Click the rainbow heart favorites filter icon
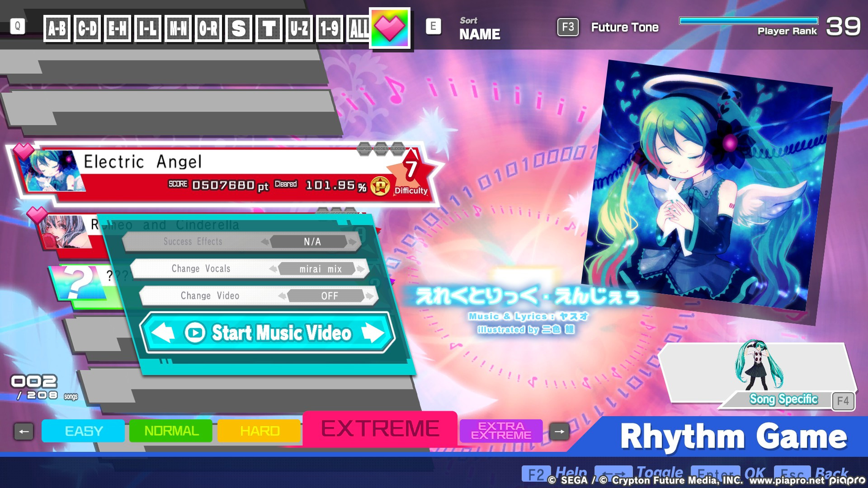Viewport: 868px width, 488px height. pyautogui.click(x=390, y=27)
